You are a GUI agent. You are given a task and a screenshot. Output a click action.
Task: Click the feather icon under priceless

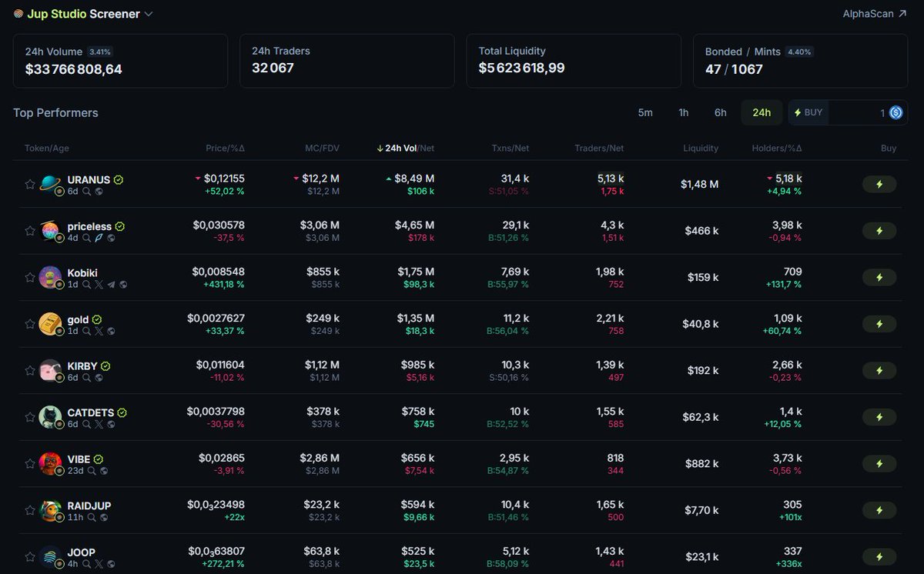point(99,239)
